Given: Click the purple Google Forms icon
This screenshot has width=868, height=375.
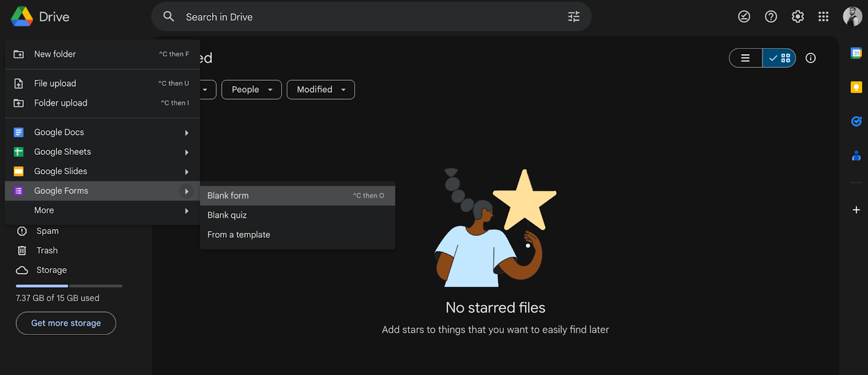Looking at the screenshot, I should tap(18, 191).
